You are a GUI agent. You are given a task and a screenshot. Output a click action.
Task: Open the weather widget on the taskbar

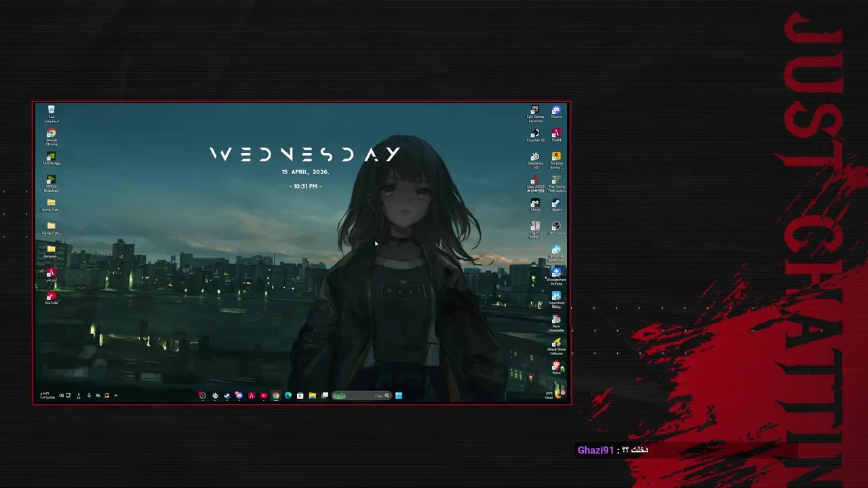pyautogui.click(x=555, y=394)
